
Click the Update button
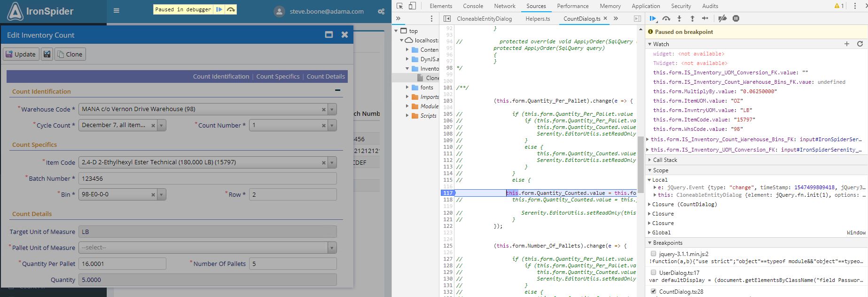pos(21,54)
